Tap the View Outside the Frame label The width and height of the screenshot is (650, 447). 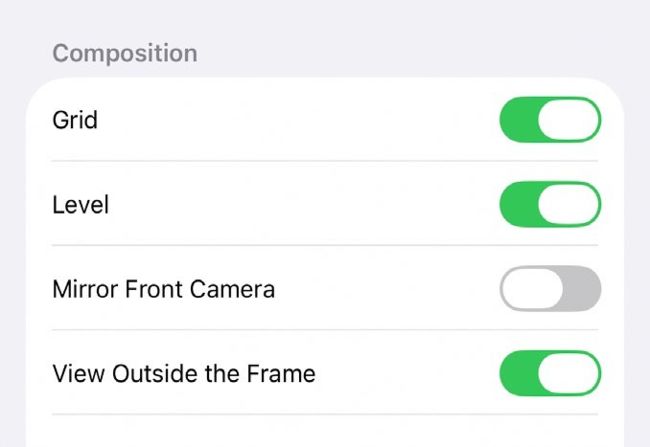184,374
